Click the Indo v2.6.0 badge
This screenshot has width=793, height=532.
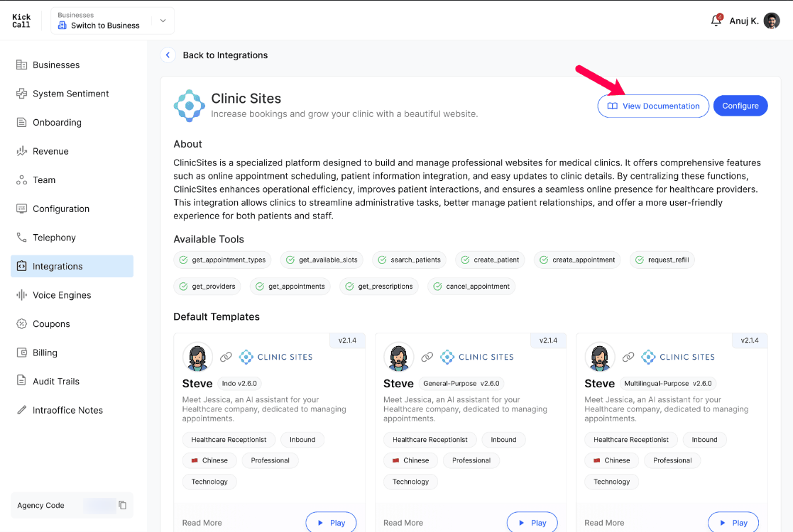(x=239, y=384)
